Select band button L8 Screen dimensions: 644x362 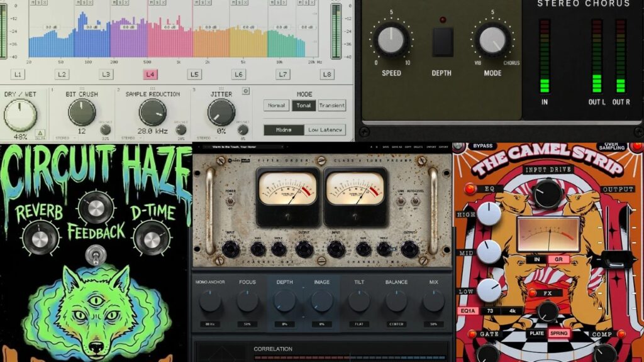point(327,74)
